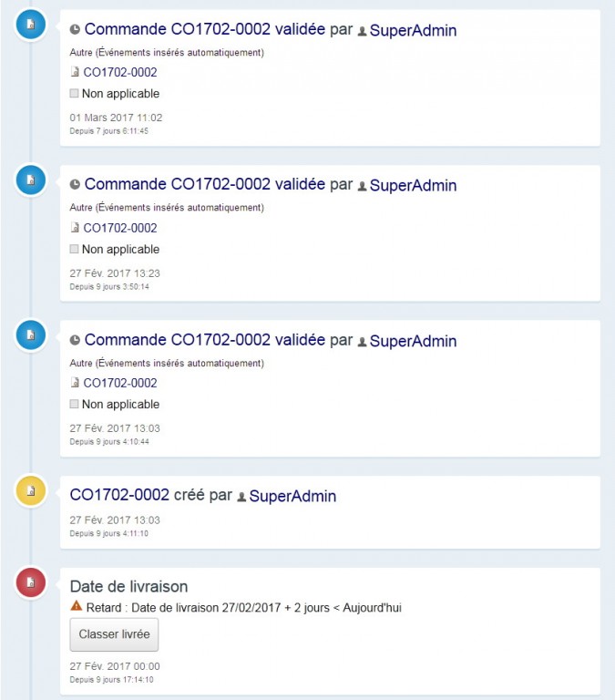The width and height of the screenshot is (615, 700).
Task: Click the yellow timeline circle for the CO1702-0002 créé event
Action: point(31,491)
